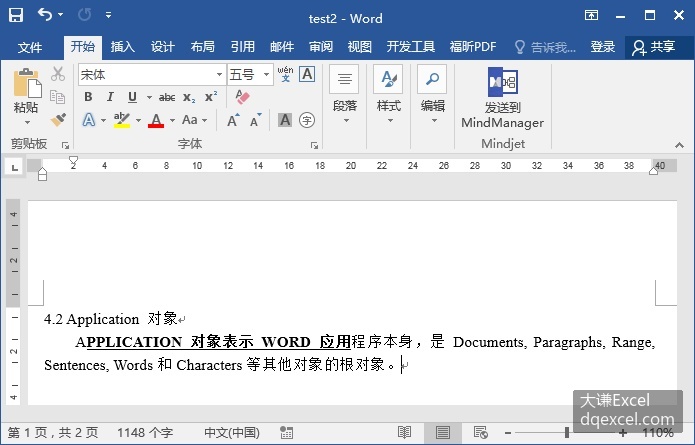Redo the last action
Screen dimensions: 695x445
pos(84,15)
